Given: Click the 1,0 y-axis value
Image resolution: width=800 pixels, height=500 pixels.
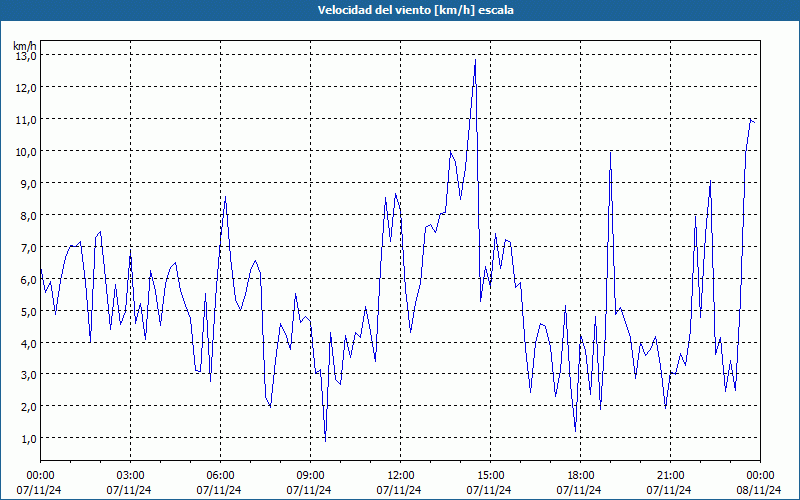Looking at the screenshot, I should [29, 439].
